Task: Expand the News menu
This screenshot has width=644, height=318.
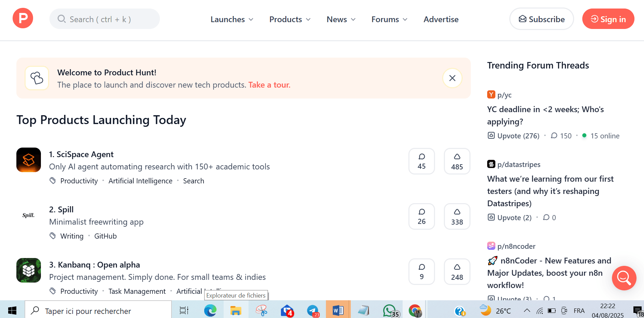Action: coord(341,19)
